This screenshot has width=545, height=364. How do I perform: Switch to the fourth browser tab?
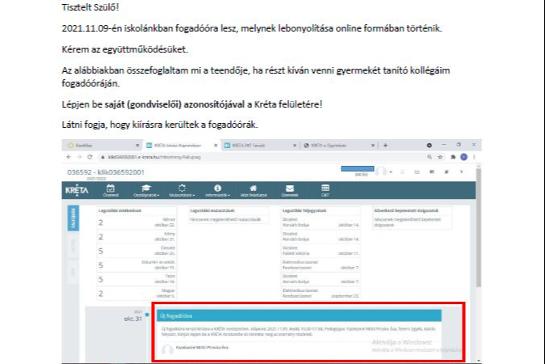click(339, 145)
